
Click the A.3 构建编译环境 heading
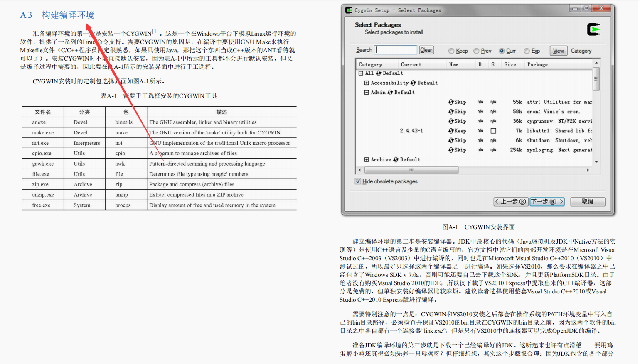click(x=57, y=15)
